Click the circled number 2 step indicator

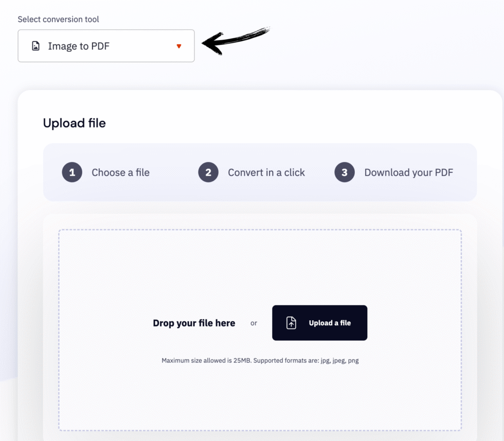(x=208, y=172)
